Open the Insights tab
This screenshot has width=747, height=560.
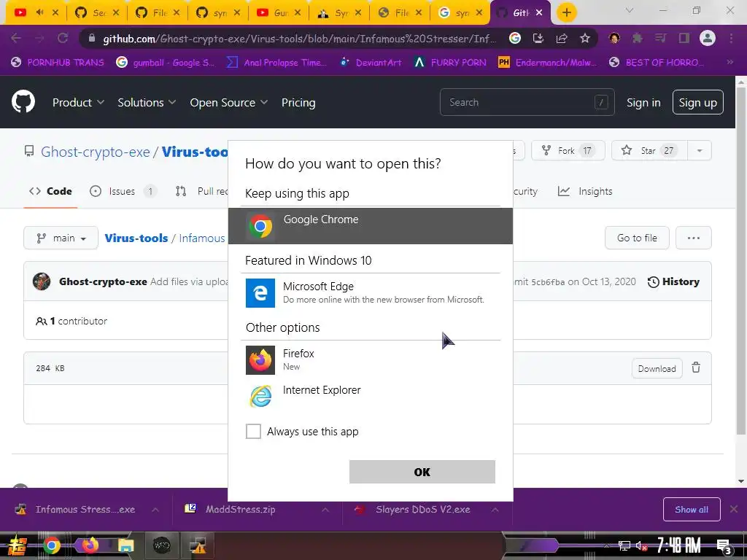pos(586,192)
